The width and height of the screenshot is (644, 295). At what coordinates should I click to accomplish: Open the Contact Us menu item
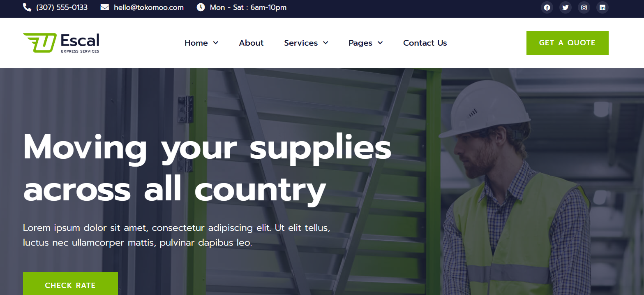pos(425,43)
